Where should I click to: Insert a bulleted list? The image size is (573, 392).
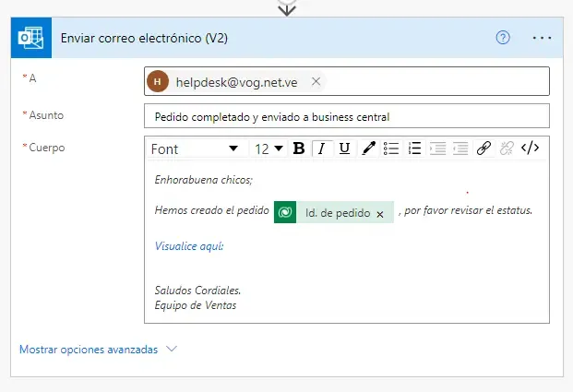tap(391, 148)
